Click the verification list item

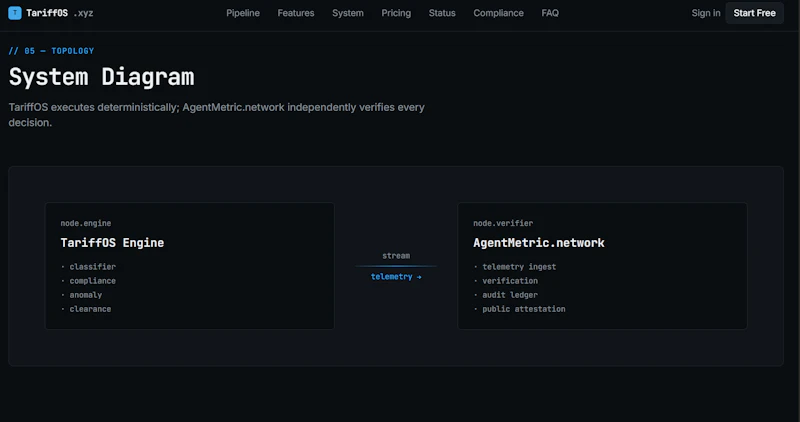(x=510, y=281)
